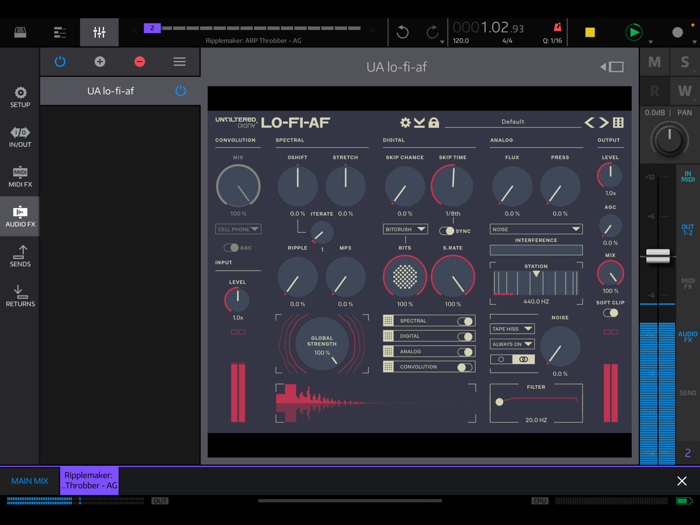Toggle the CONVOLUTION section switch
This screenshot has width=700, height=525.
[x=465, y=367]
